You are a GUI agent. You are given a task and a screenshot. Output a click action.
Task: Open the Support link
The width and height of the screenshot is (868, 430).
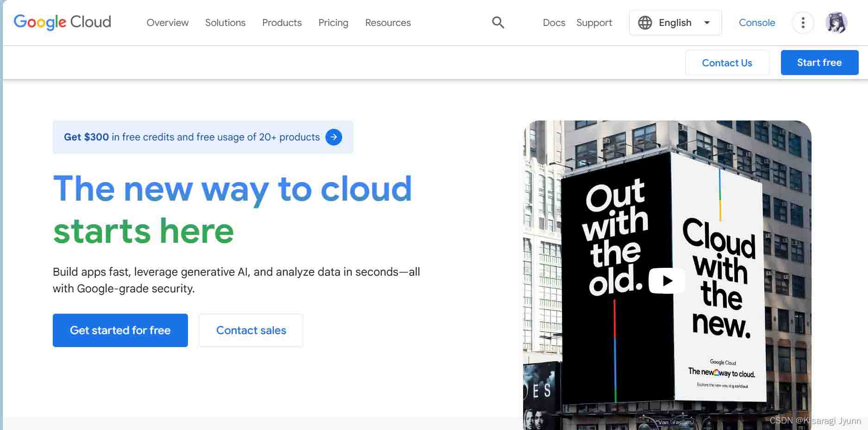[x=594, y=23]
